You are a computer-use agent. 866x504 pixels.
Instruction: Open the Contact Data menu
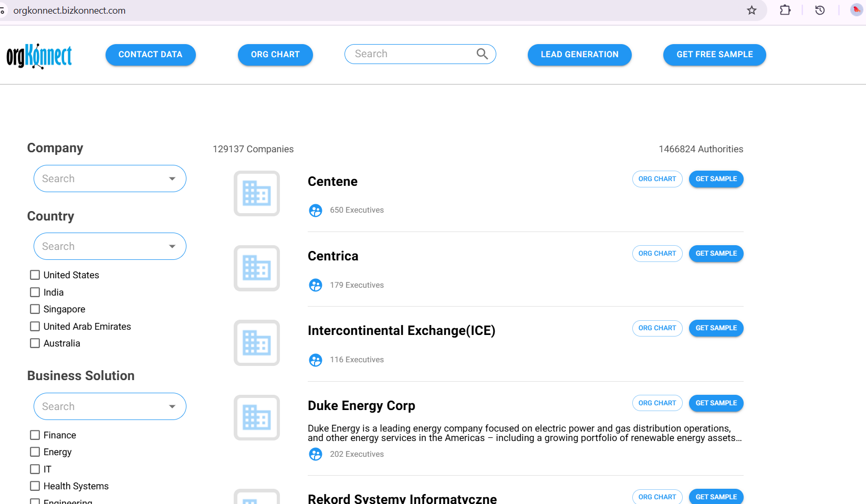point(150,55)
